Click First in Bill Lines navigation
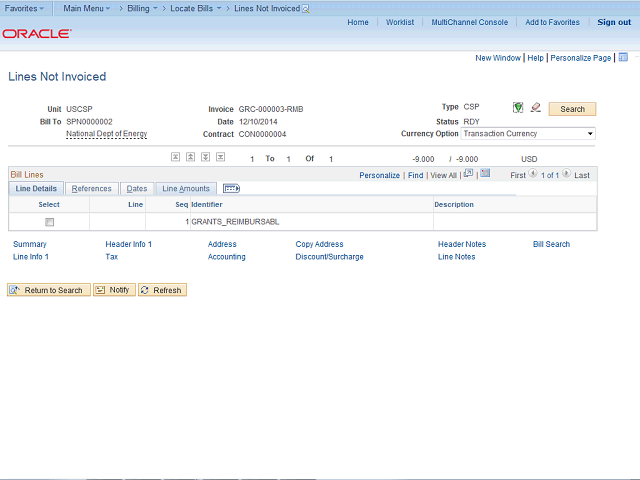The image size is (640, 480). (518, 175)
